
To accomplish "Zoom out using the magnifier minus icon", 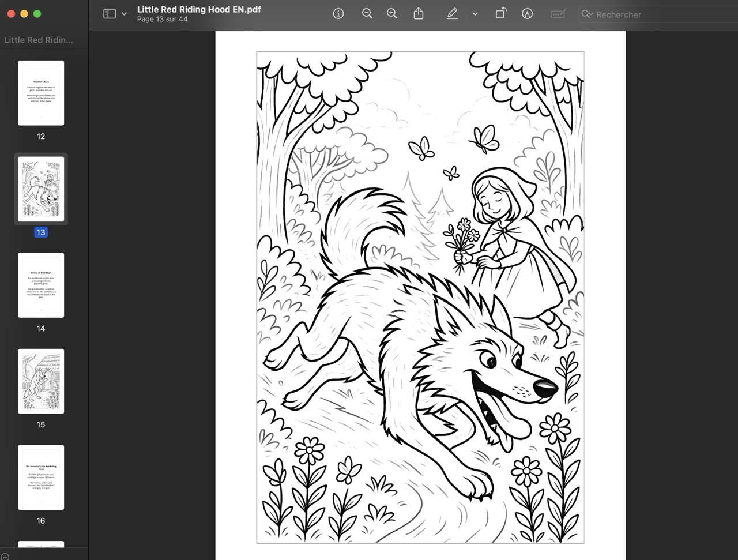I will 367,14.
